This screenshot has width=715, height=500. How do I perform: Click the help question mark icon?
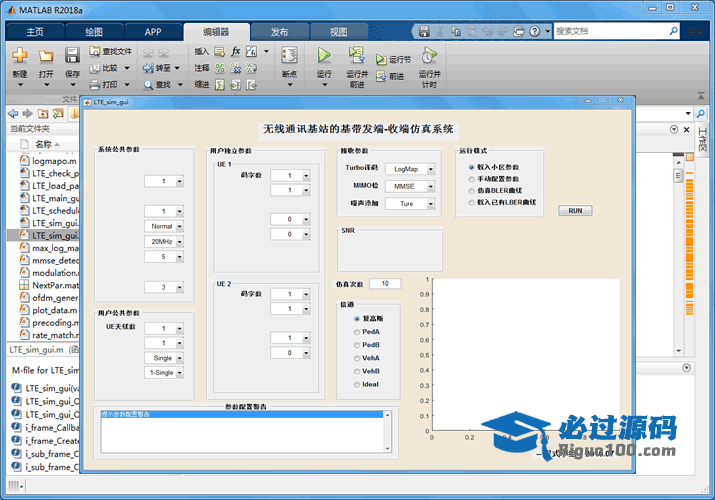point(535,31)
